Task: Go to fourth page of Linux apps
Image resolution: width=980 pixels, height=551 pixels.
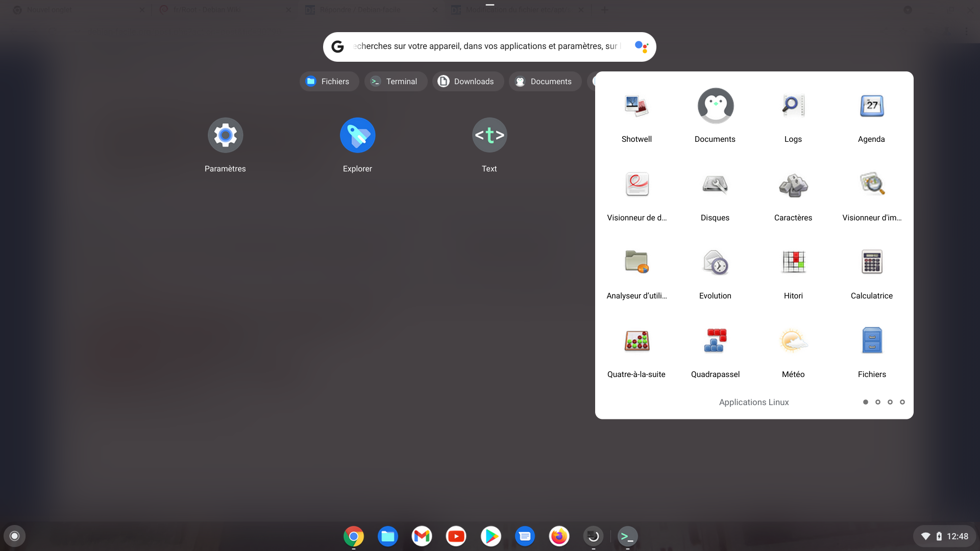Action: (x=902, y=402)
